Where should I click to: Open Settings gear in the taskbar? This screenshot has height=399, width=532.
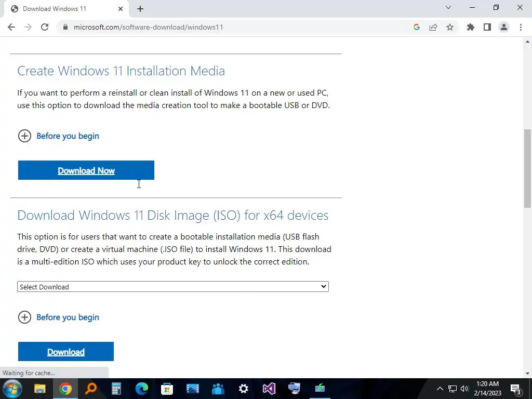[243, 389]
